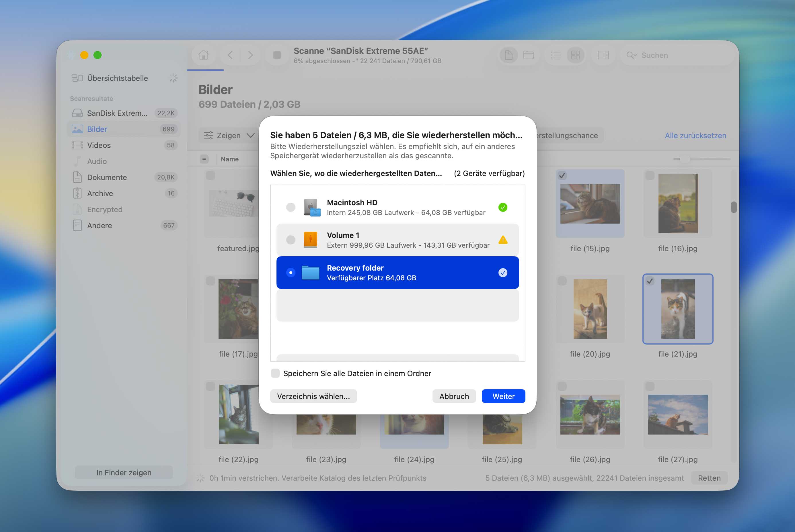
Task: Check file (27).jpg checkbox
Action: coord(650,386)
